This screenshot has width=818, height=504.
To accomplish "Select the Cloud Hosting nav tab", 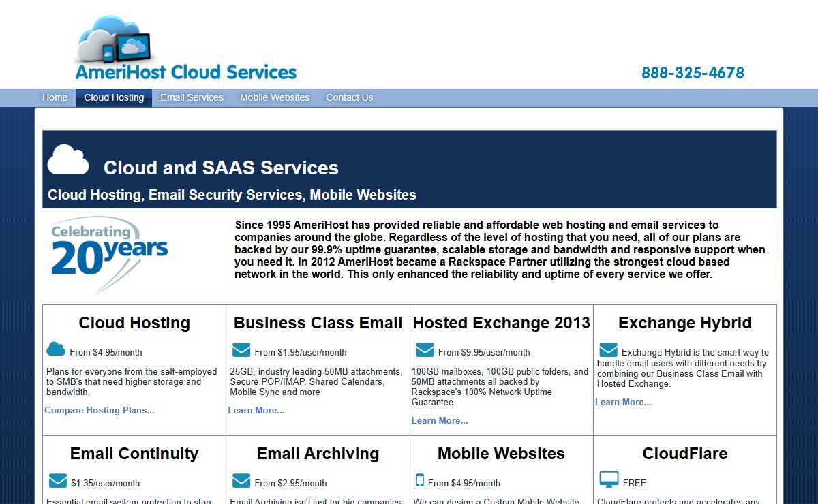I will pos(114,97).
